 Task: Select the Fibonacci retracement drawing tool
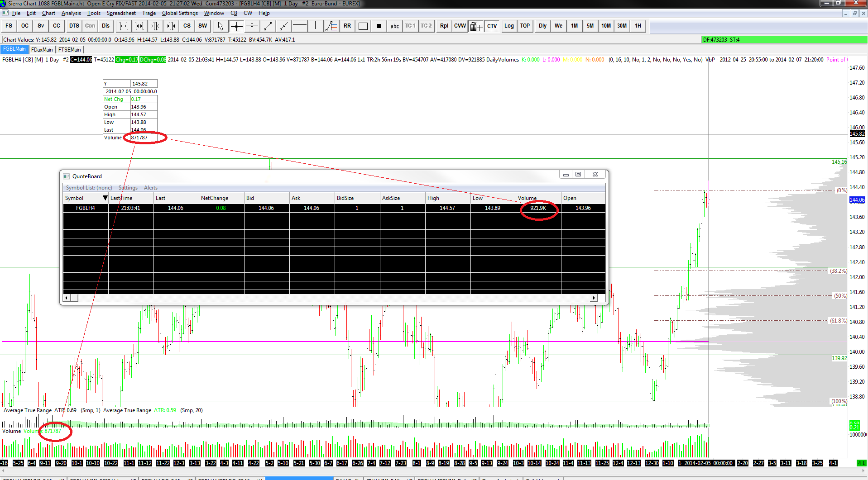point(331,26)
